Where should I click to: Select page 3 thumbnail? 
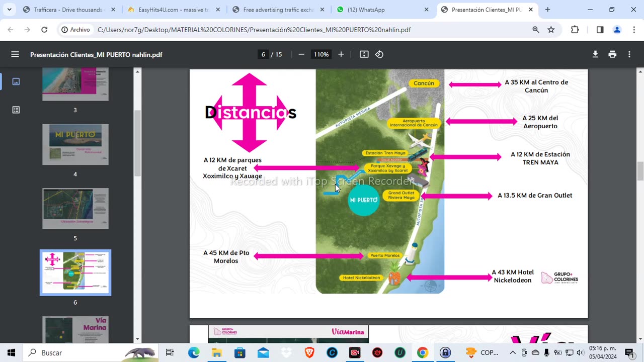click(x=75, y=84)
